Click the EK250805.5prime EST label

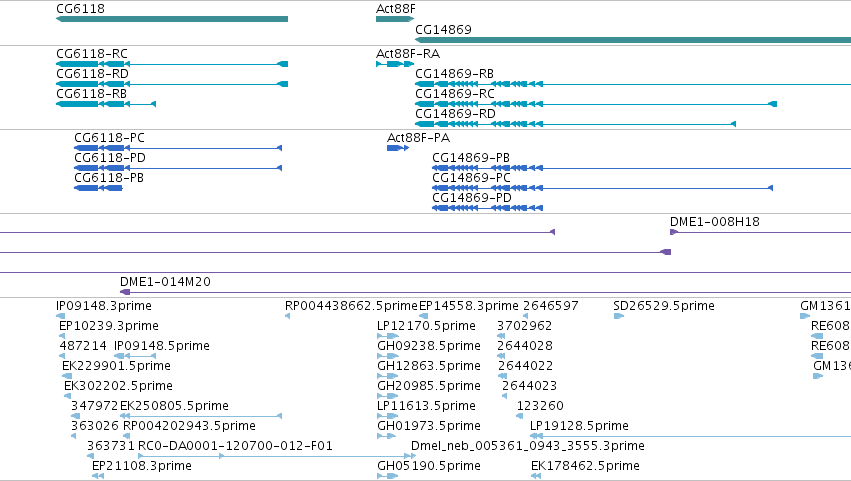174,406
